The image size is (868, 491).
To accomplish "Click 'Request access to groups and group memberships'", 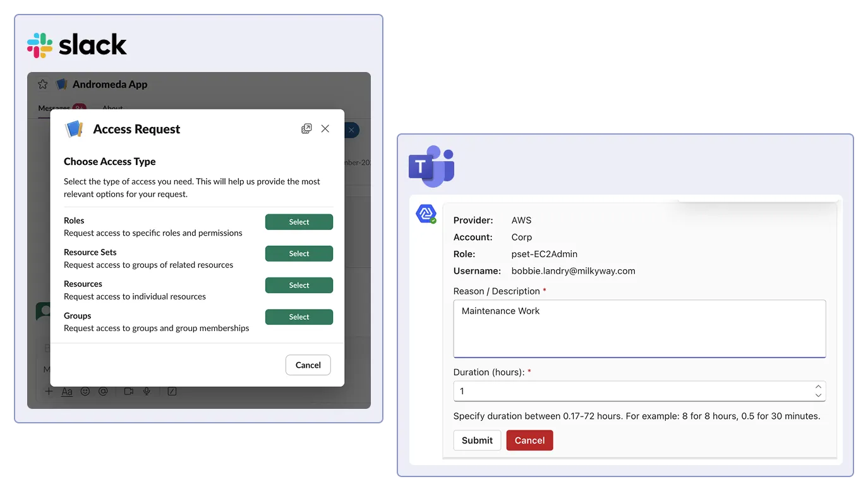I will [157, 328].
